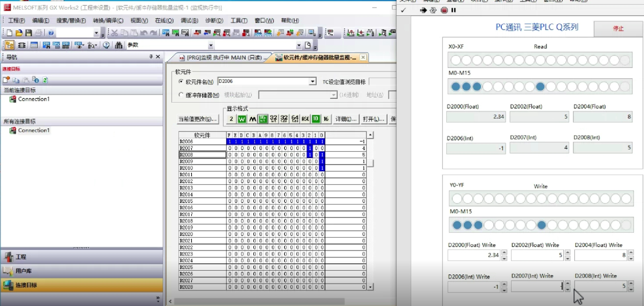Screen dimensions: 644x306
Task: Open the 工程(P) project menu
Action: 16,20
